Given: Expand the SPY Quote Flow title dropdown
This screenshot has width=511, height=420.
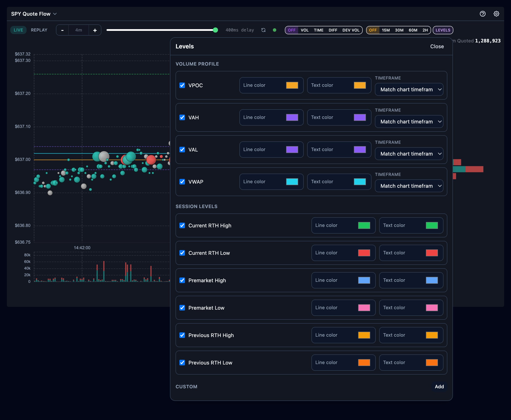Looking at the screenshot, I should pyautogui.click(x=34, y=14).
